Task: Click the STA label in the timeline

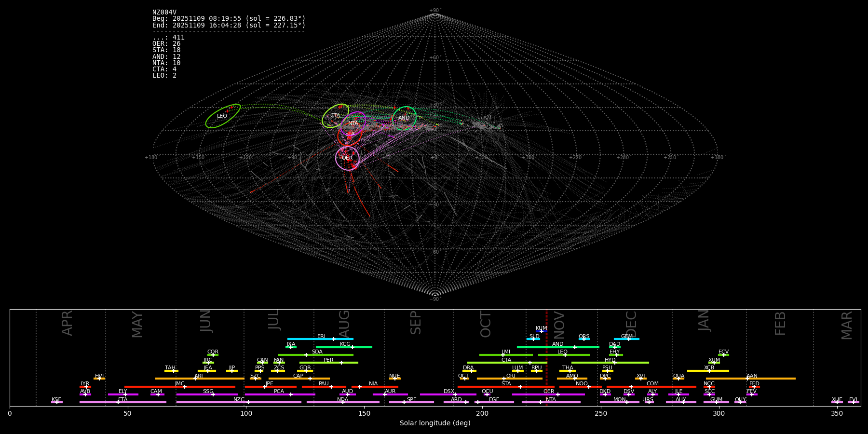Action: pos(506,384)
